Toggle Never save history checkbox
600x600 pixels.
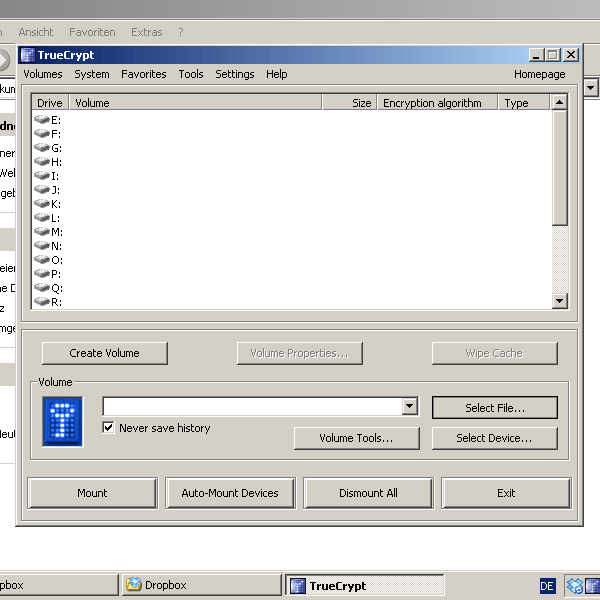108,427
